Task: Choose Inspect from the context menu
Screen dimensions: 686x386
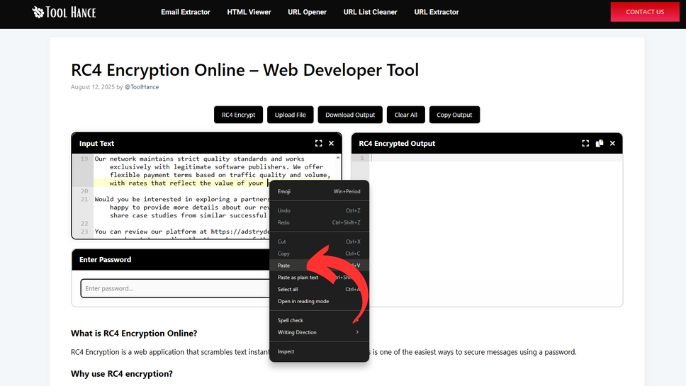Action: tap(319, 351)
